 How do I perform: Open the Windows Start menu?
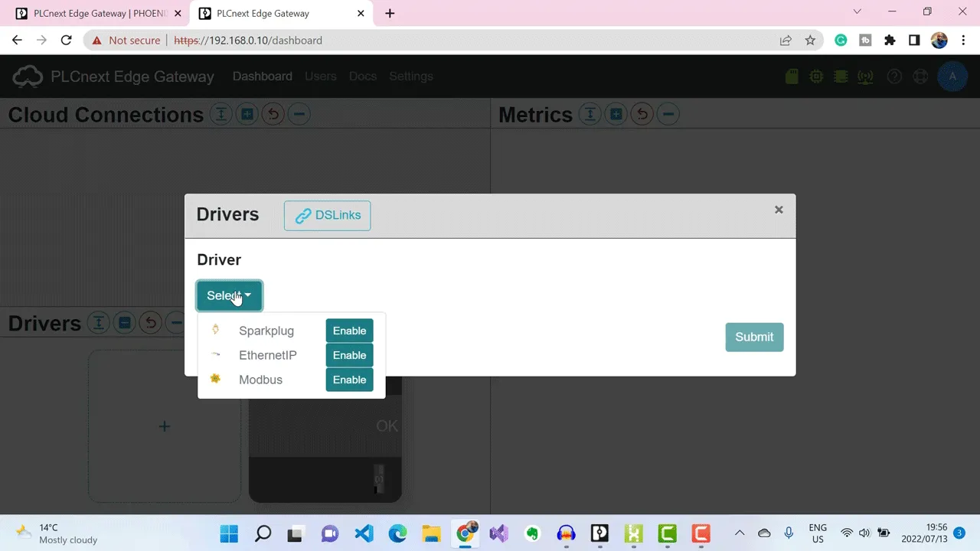click(229, 533)
